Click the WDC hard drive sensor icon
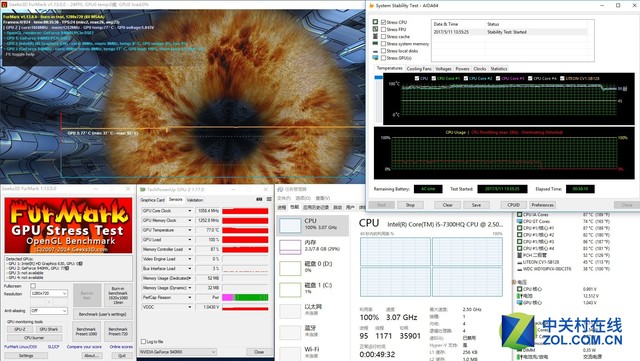The height and width of the screenshot is (361, 640). coord(520,269)
